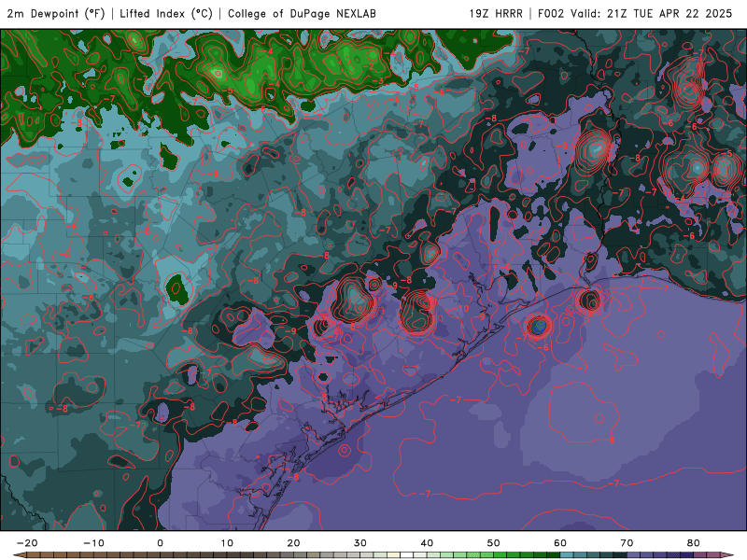Click the -20 value on the color scale
This screenshot has height=560, width=747.
27,543
